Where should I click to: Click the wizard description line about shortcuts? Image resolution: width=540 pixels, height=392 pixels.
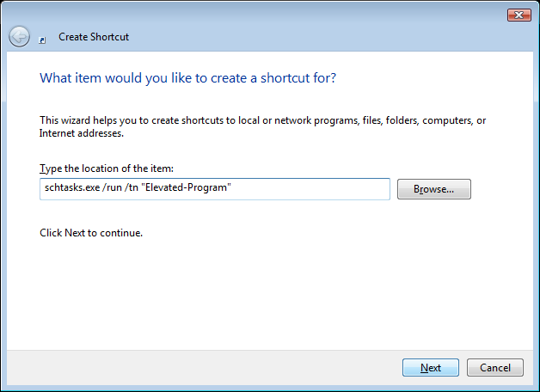click(262, 120)
